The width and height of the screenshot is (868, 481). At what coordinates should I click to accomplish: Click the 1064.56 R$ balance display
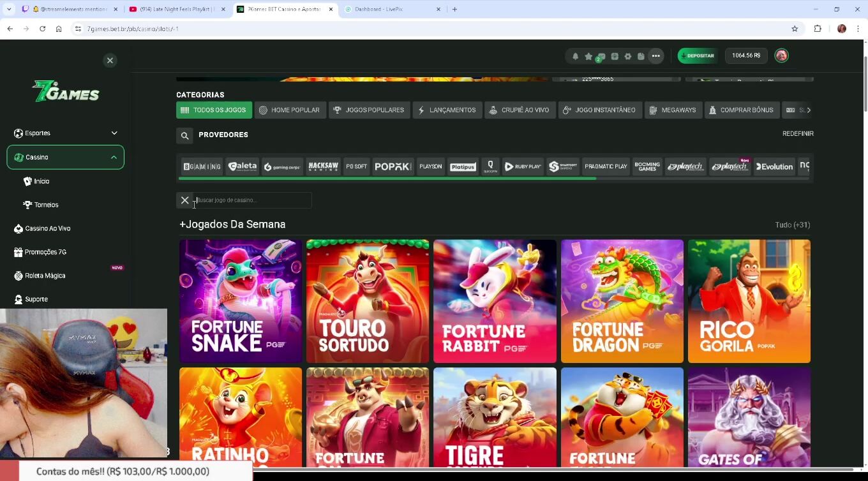746,56
